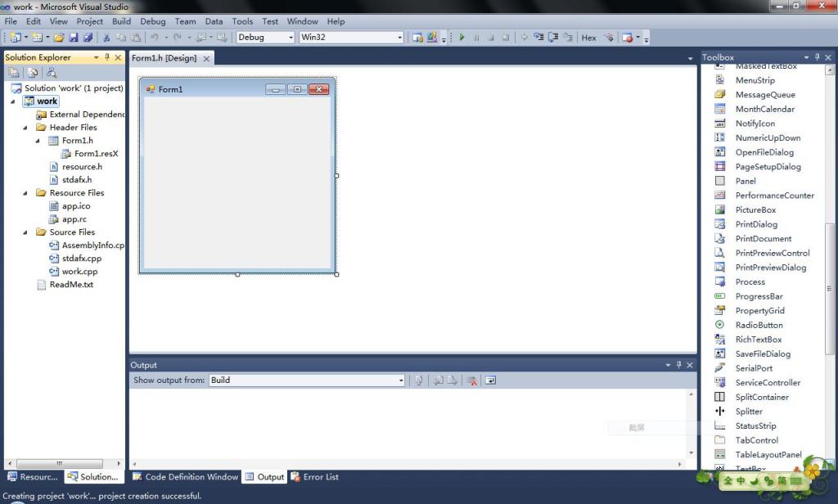The width and height of the screenshot is (838, 504).
Task: Select work.cpp in Solution Explorer
Action: coord(79,272)
